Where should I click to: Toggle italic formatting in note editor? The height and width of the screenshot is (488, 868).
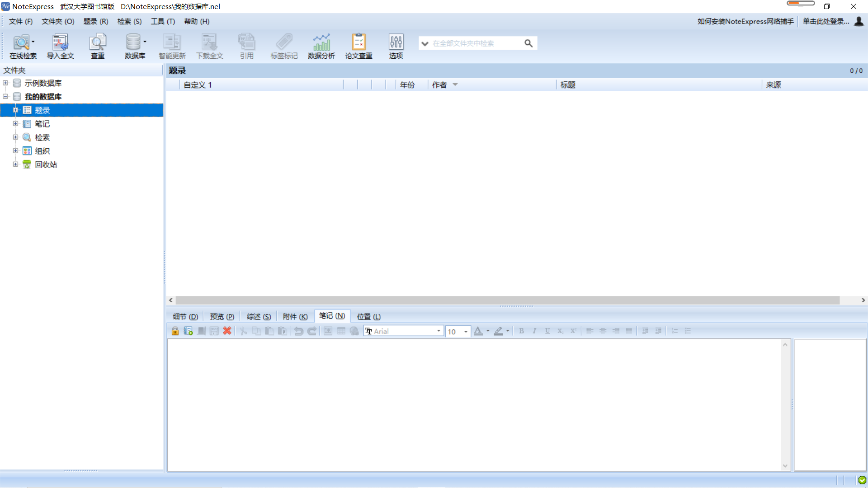pyautogui.click(x=534, y=331)
